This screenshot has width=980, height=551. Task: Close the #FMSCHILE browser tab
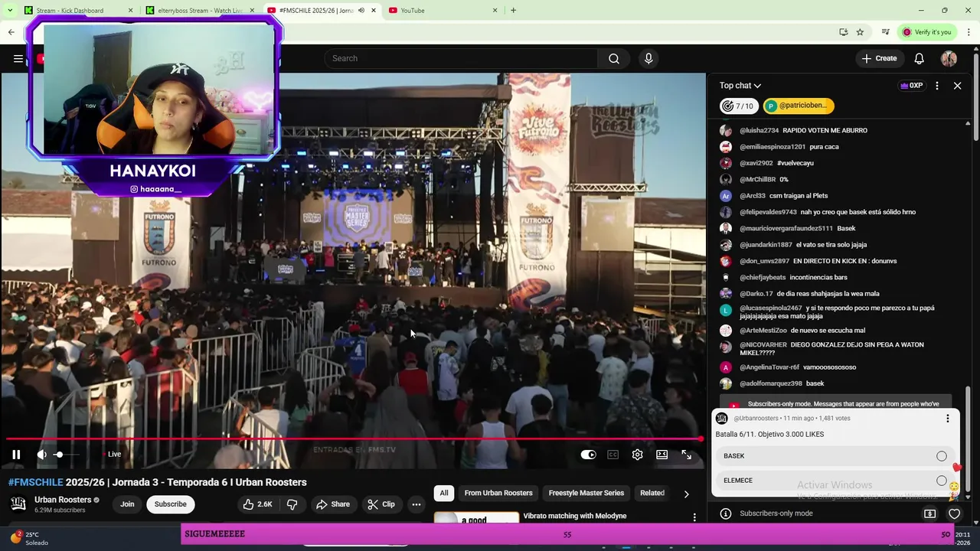click(x=374, y=11)
